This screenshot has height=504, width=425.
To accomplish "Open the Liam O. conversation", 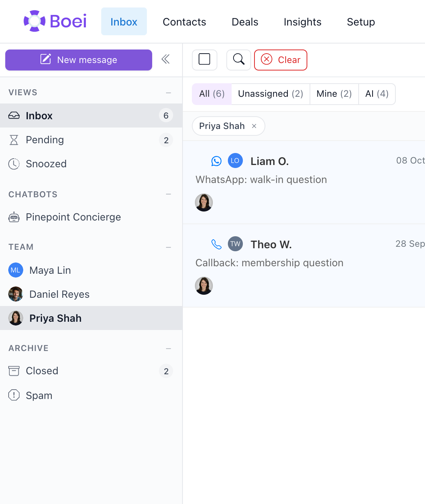I will [x=304, y=182].
